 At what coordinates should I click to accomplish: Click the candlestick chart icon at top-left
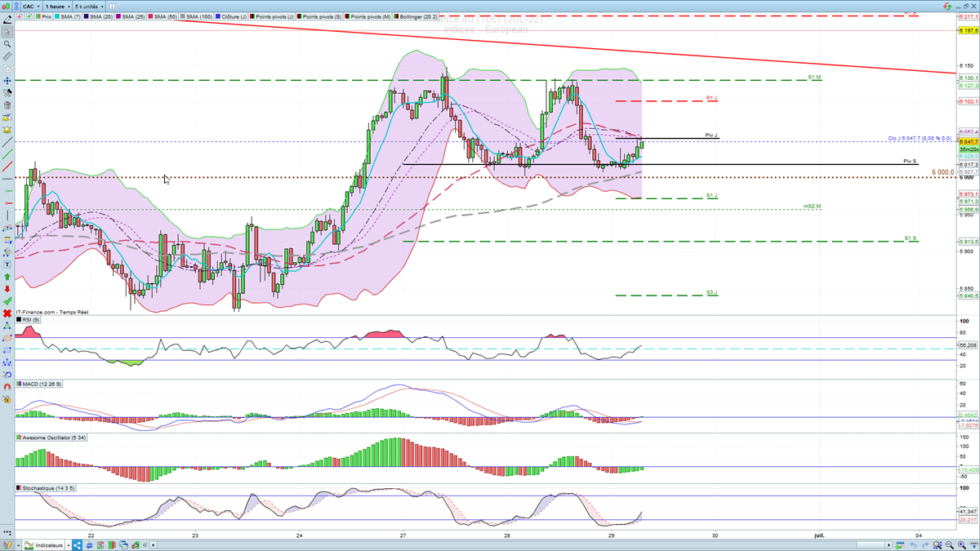pos(7,7)
